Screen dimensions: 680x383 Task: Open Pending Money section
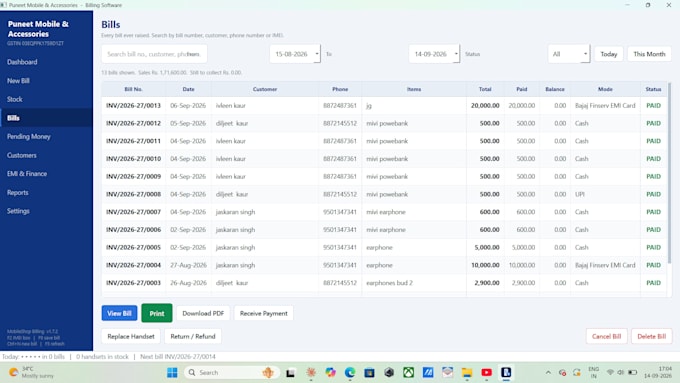point(29,137)
